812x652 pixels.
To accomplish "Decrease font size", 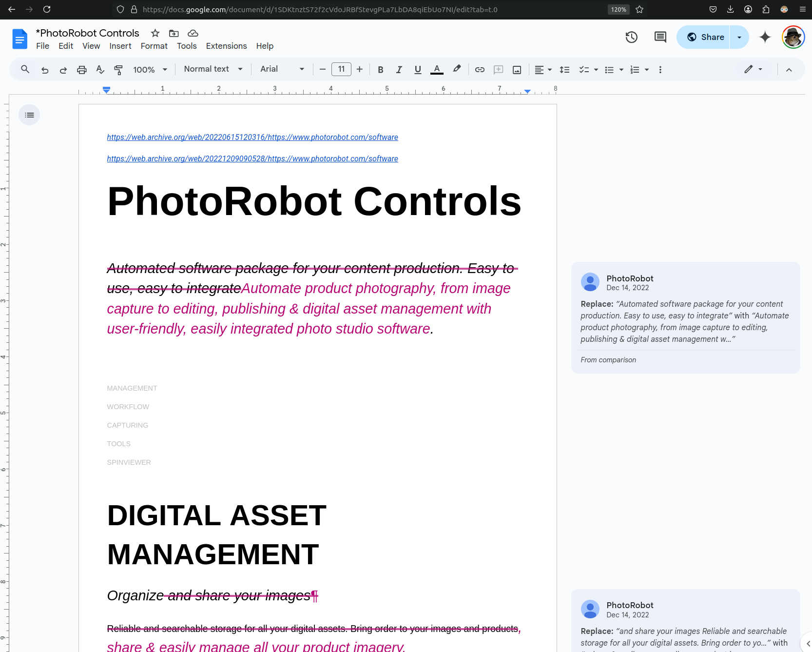I will (322, 70).
